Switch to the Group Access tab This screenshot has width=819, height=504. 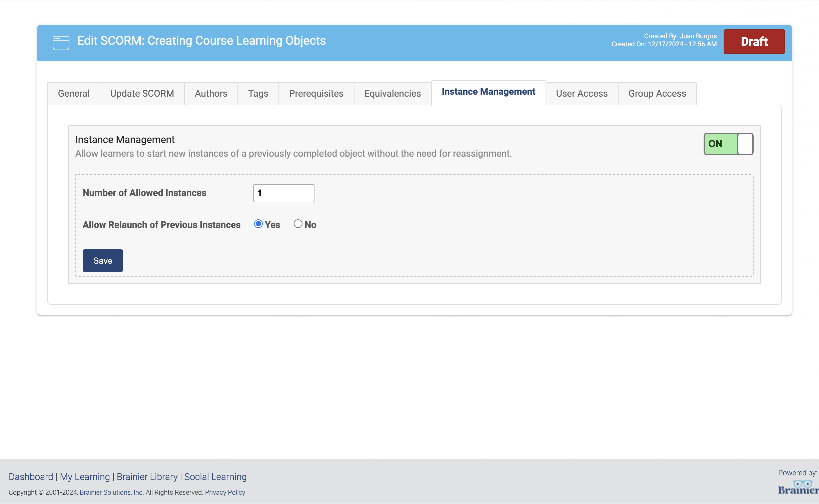(657, 94)
